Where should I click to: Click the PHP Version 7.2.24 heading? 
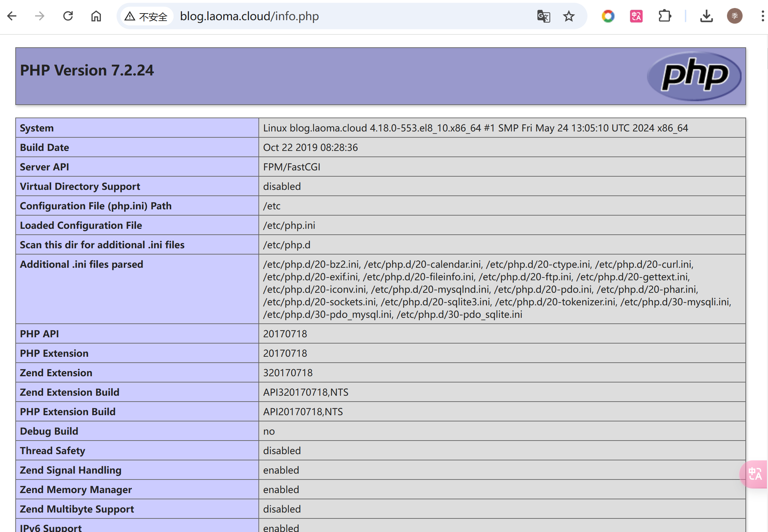[x=87, y=71]
